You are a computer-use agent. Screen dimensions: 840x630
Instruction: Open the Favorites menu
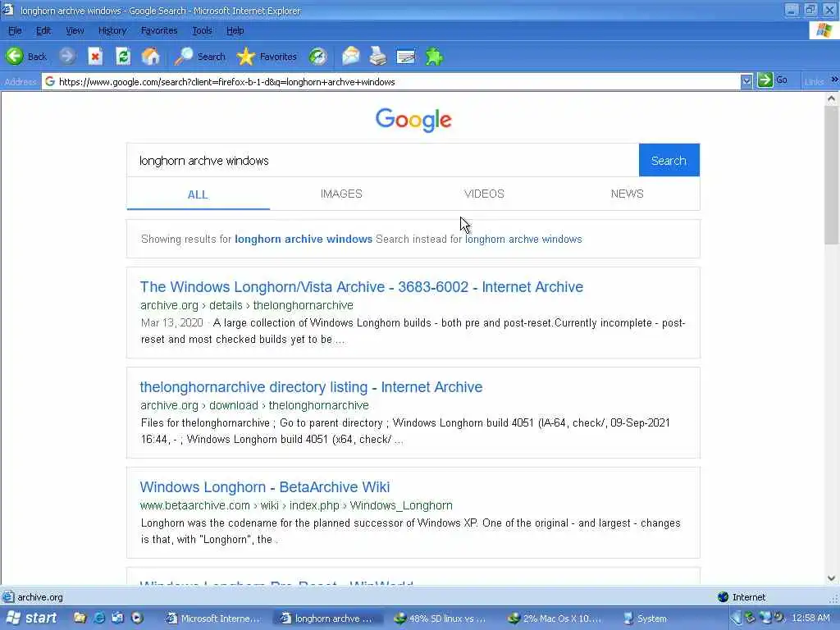(159, 30)
